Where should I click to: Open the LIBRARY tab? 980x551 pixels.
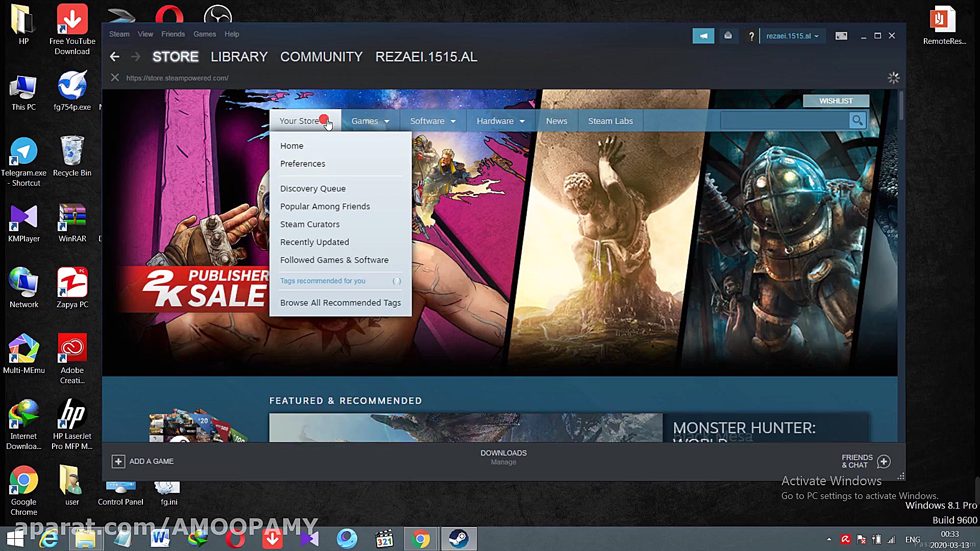click(239, 57)
